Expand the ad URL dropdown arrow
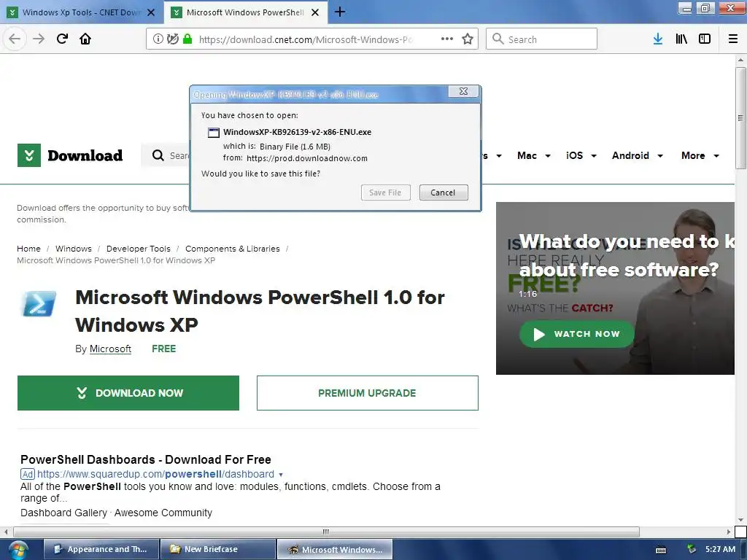 tap(281, 475)
